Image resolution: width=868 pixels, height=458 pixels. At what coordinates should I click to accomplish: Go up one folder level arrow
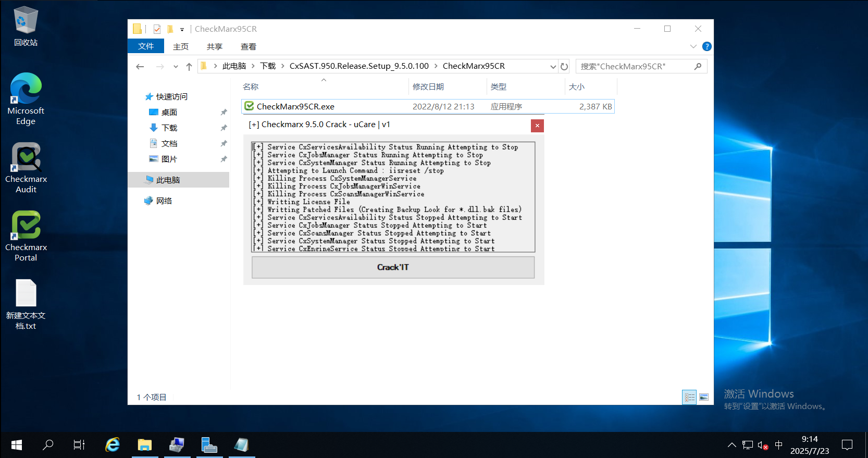(x=189, y=66)
